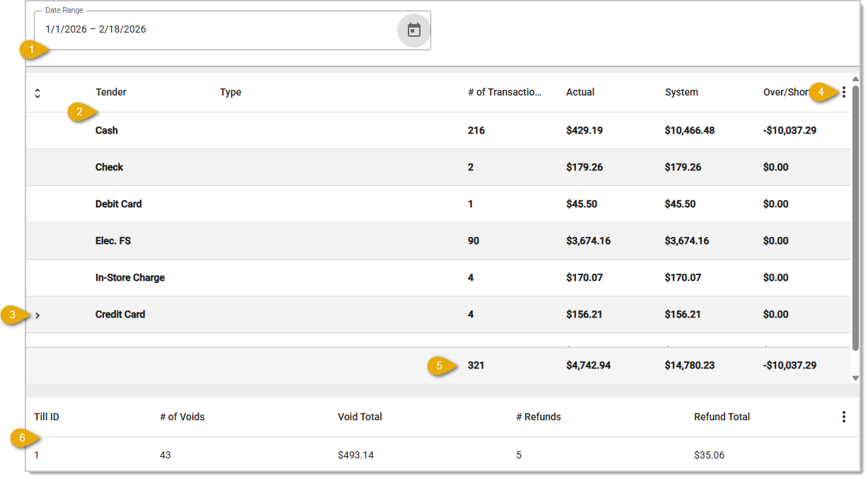Image resolution: width=868 pixels, height=479 pixels.
Task: Click the Date Range input field
Action: (232, 30)
